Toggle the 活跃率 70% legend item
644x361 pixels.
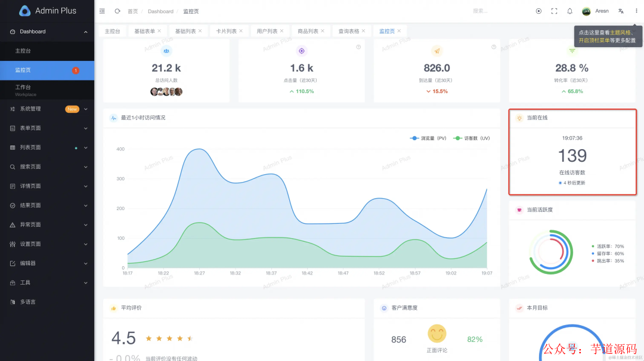(x=608, y=246)
